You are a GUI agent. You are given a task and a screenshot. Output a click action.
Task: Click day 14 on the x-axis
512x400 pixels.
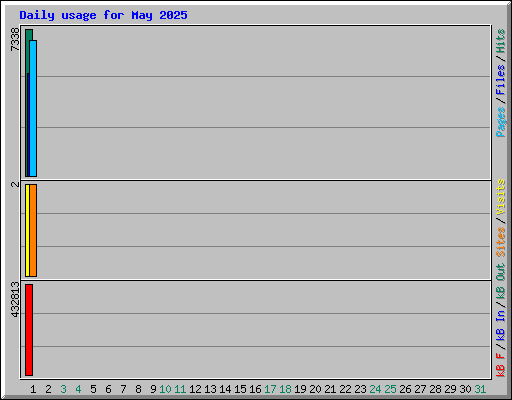click(x=225, y=389)
